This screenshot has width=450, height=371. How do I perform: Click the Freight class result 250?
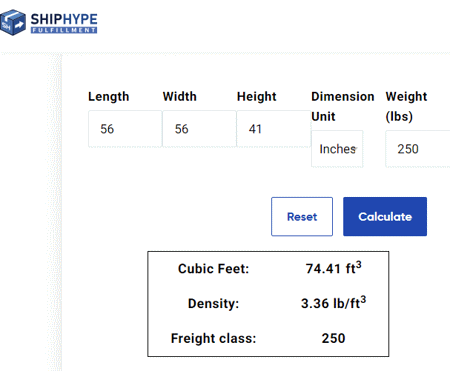[x=333, y=338]
